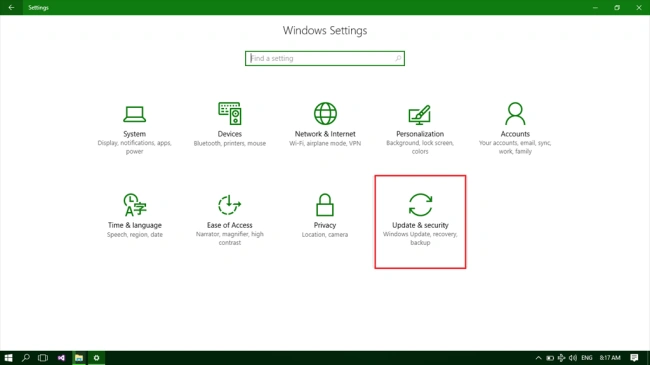This screenshot has height=365, width=650.
Task: Open Action Center notifications icon
Action: (634, 358)
